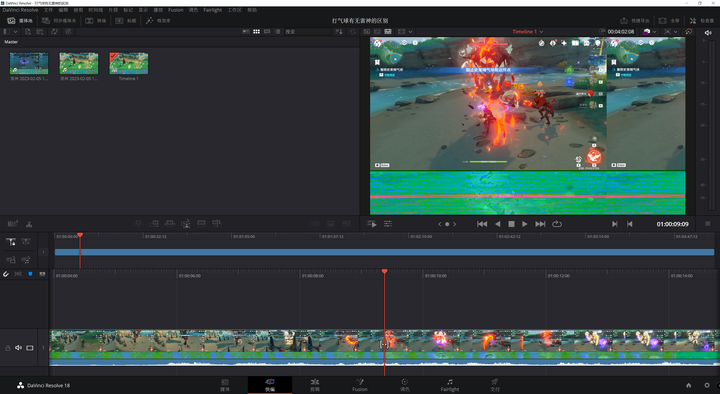The image size is (720, 394).
Task: Click the jog wheel control
Action: [447, 224]
